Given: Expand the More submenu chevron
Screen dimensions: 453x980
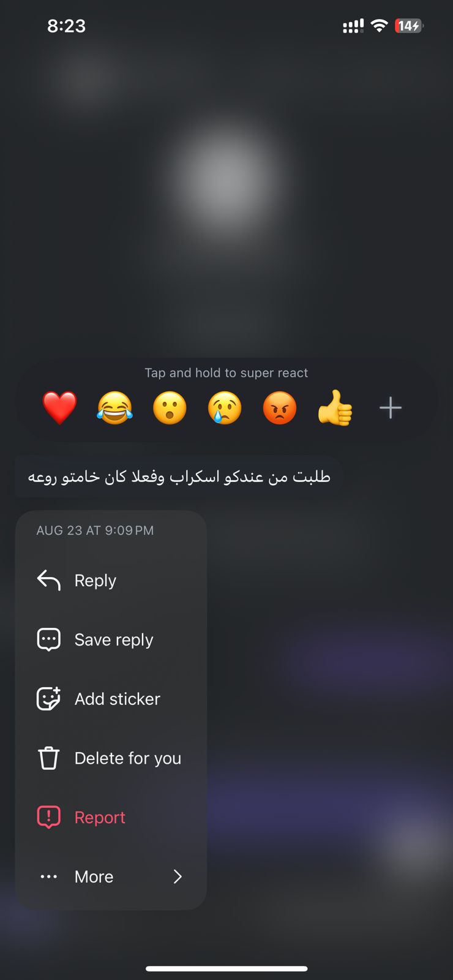Looking at the screenshot, I should point(178,876).
